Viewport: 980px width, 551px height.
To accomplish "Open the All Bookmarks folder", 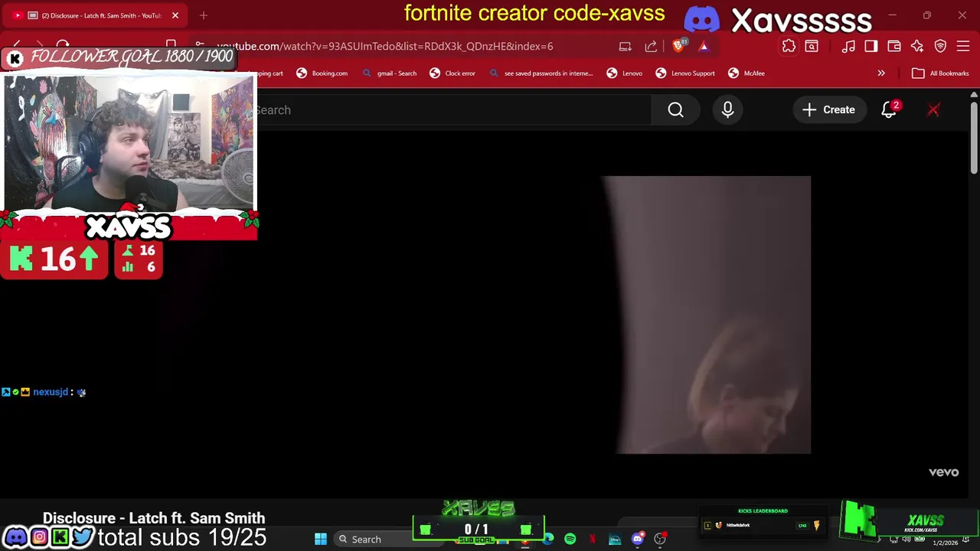I will tap(940, 73).
